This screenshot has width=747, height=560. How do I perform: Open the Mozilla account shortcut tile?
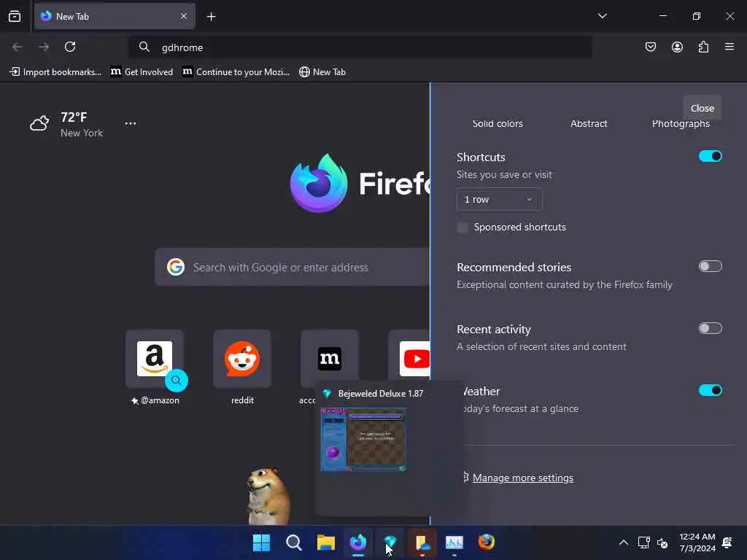coord(329,359)
